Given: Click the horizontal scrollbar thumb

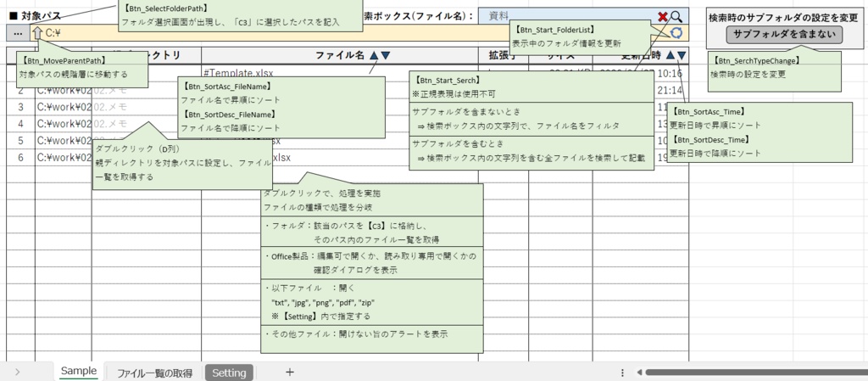Looking at the screenshot, I should coord(756,373).
